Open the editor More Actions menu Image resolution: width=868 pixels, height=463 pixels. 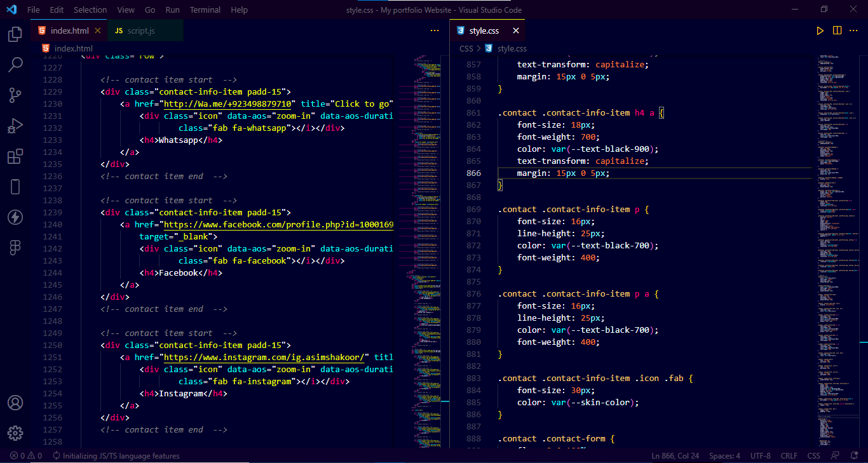(x=853, y=30)
